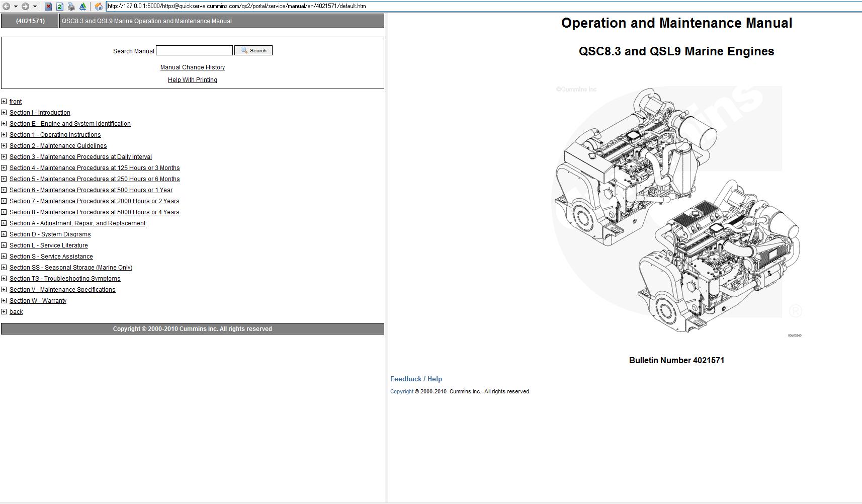Click inside the Search Manual input field
862x504 pixels.
tap(194, 50)
